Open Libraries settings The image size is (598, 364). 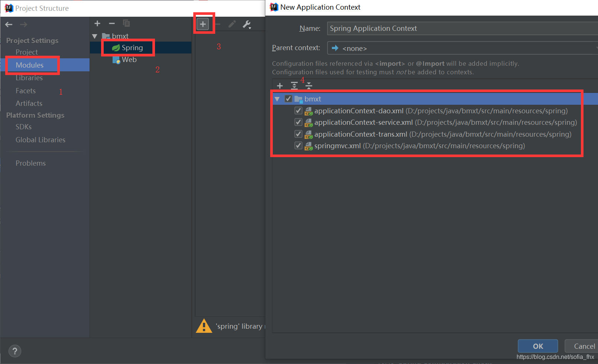[x=29, y=78]
